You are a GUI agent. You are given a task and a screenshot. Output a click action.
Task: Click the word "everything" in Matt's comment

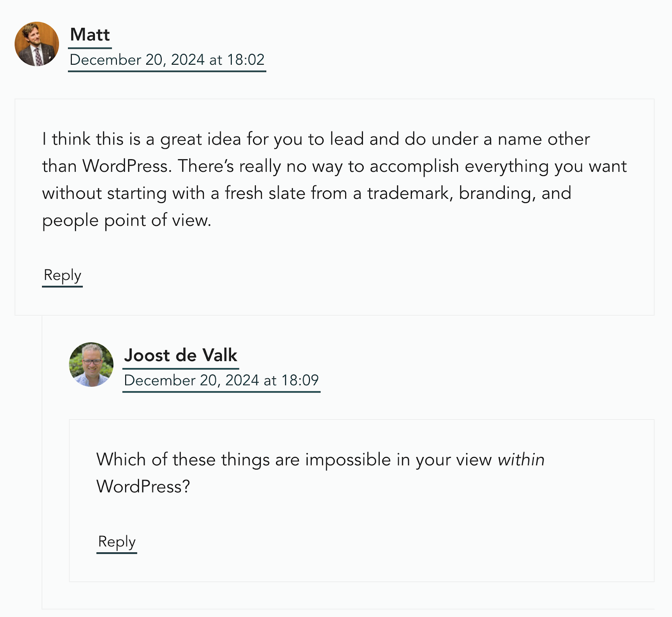click(507, 166)
